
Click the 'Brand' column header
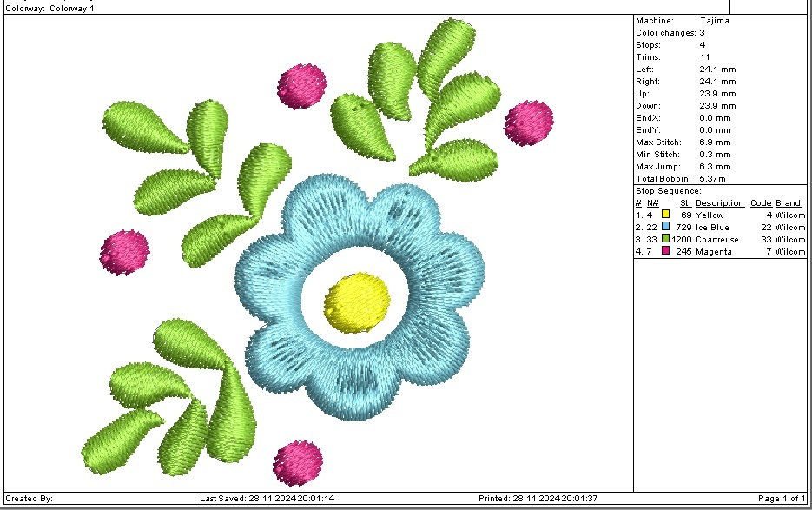pyautogui.click(x=789, y=203)
